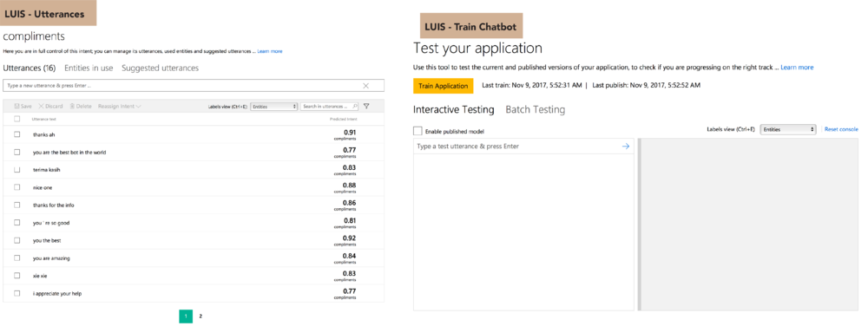Check 'you are the best bot' row
868x326 pixels.
(17, 152)
